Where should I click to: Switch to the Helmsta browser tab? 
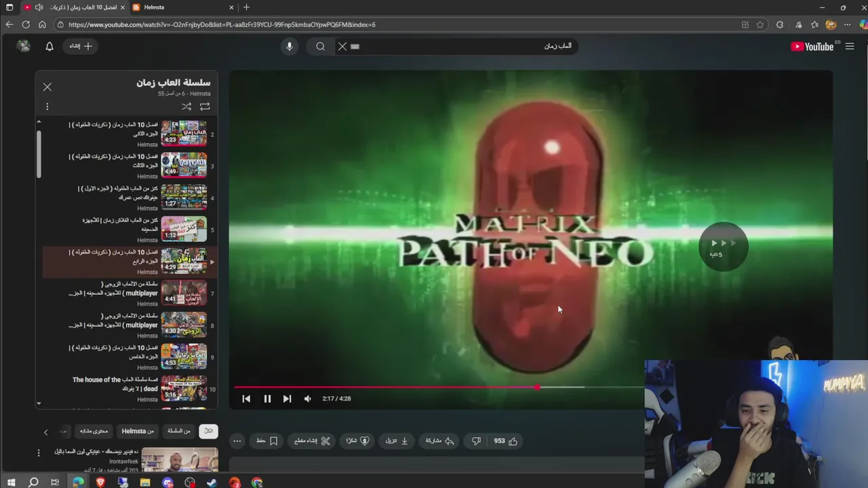click(x=183, y=7)
